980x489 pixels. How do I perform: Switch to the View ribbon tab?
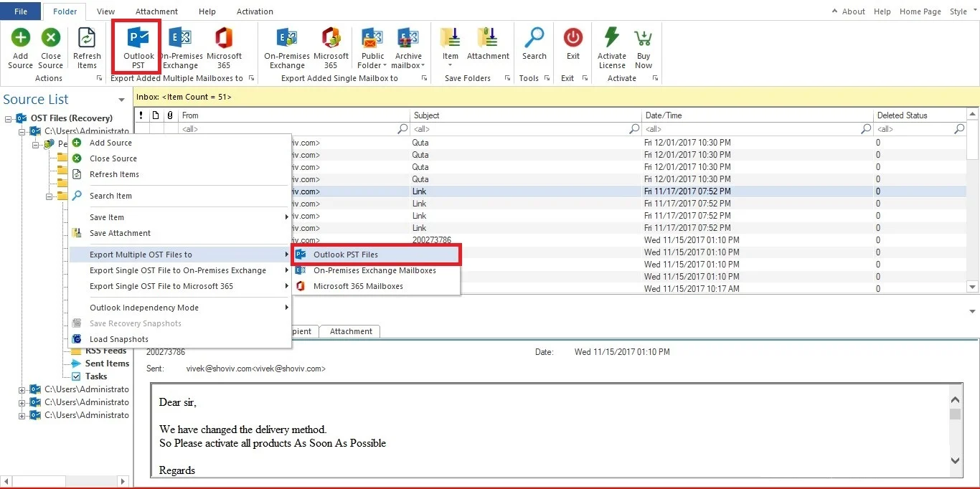[105, 11]
